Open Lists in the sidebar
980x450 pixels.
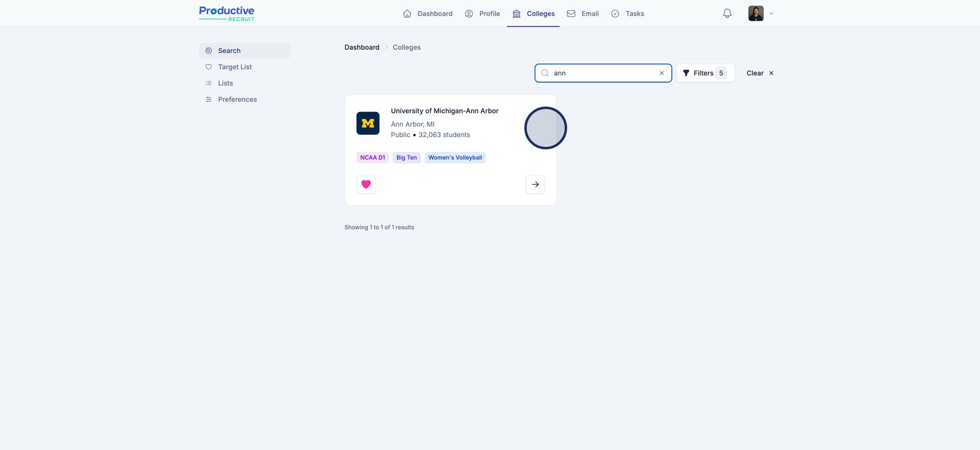[245, 83]
